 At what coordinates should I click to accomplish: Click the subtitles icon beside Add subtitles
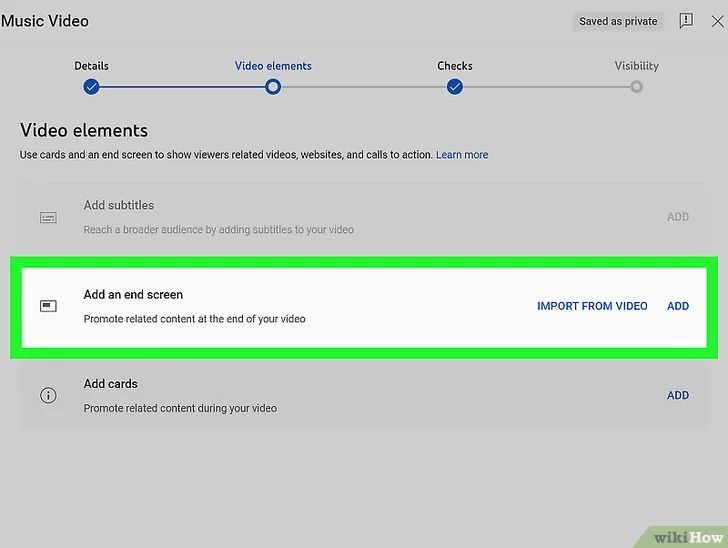(x=48, y=217)
